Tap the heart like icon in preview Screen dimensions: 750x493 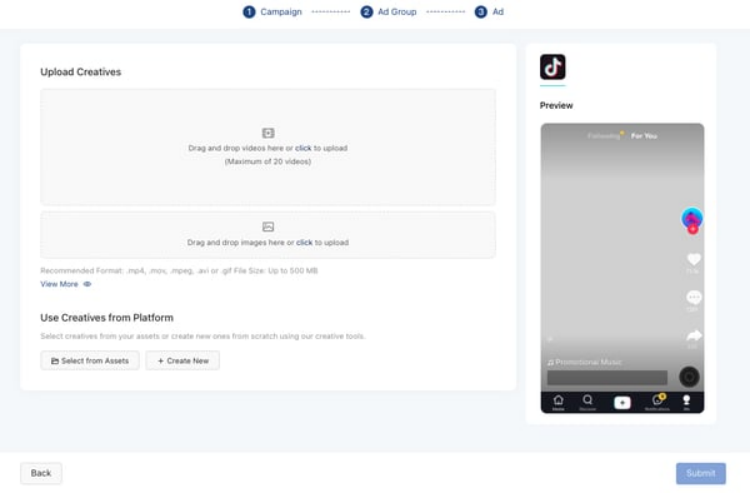pos(694,259)
